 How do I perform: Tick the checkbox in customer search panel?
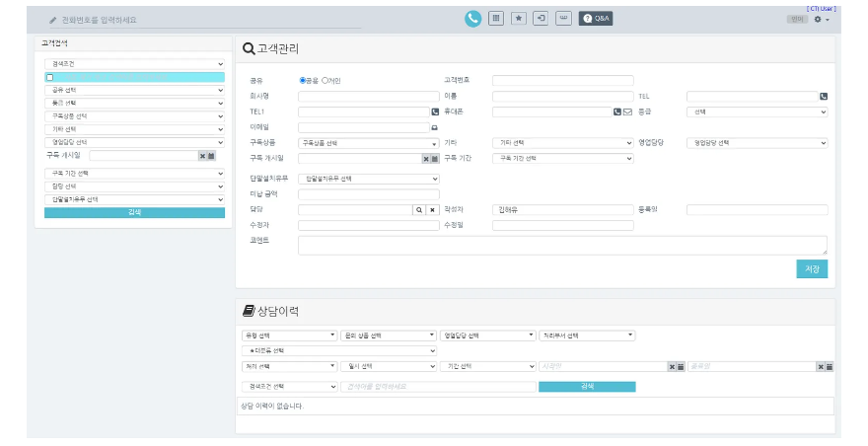(x=49, y=77)
